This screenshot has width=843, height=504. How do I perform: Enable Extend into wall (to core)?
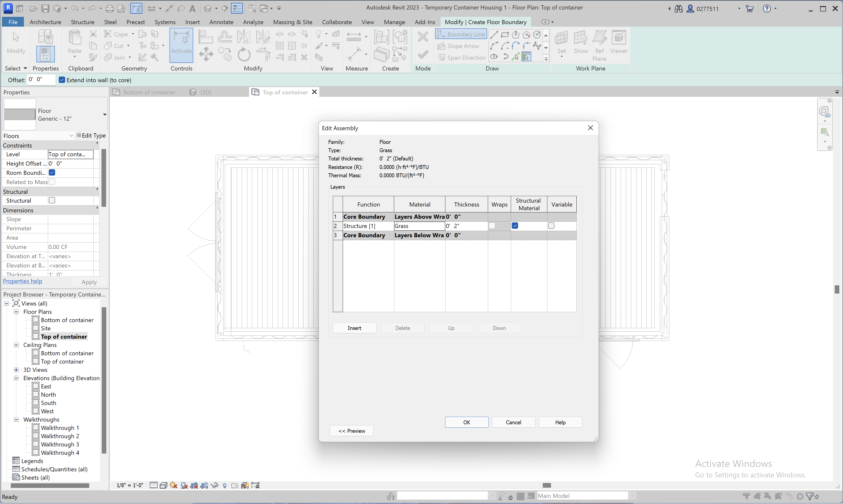point(62,79)
